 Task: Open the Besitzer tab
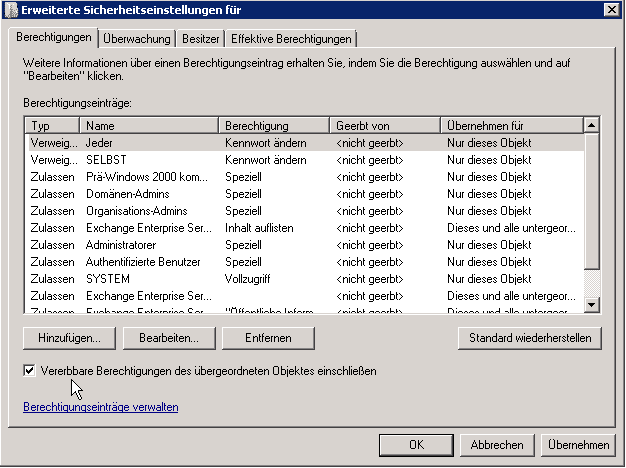click(200, 39)
